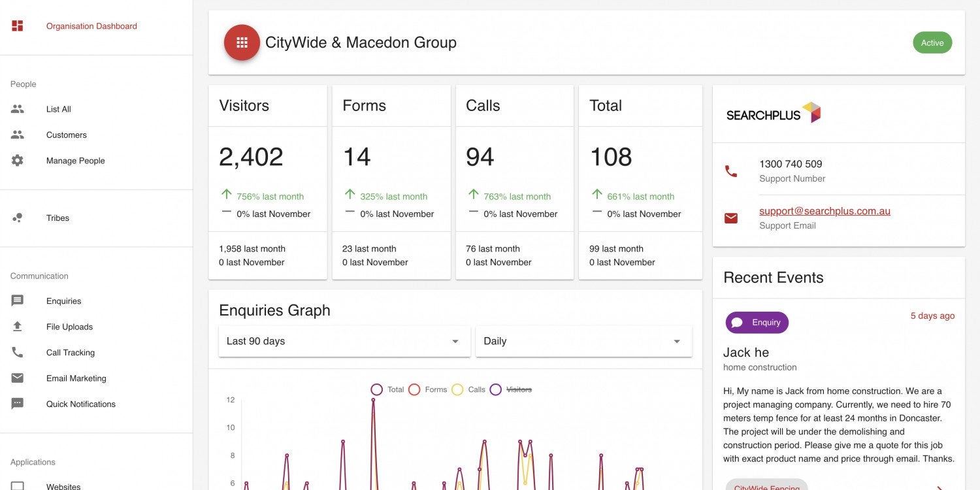Click the 661% last month change
Screen dimensions: 980x490
[640, 196]
